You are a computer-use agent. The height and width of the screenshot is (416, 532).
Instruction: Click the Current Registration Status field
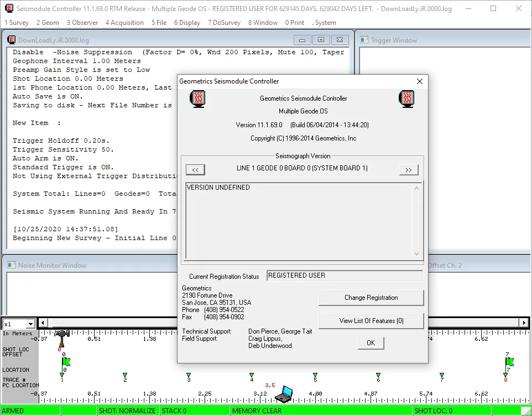[345, 275]
